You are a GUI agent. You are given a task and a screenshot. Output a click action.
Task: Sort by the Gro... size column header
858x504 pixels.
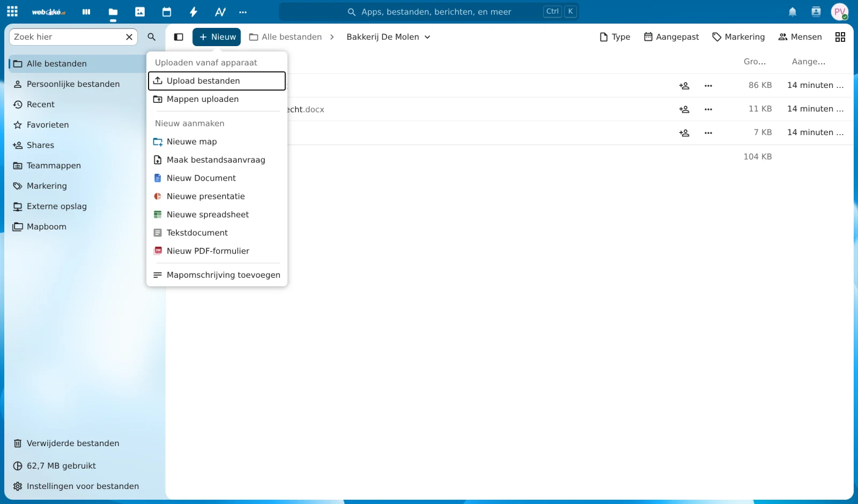[755, 62]
